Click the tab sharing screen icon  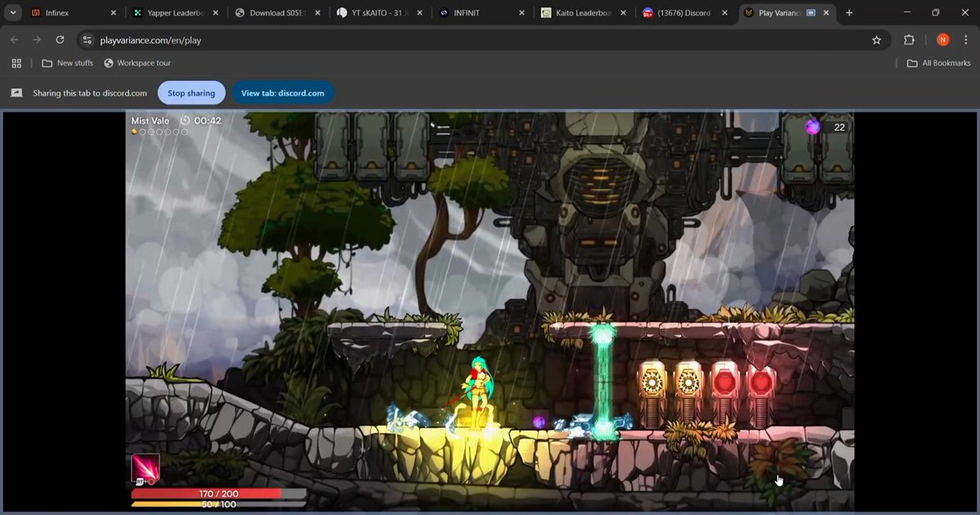coord(17,93)
